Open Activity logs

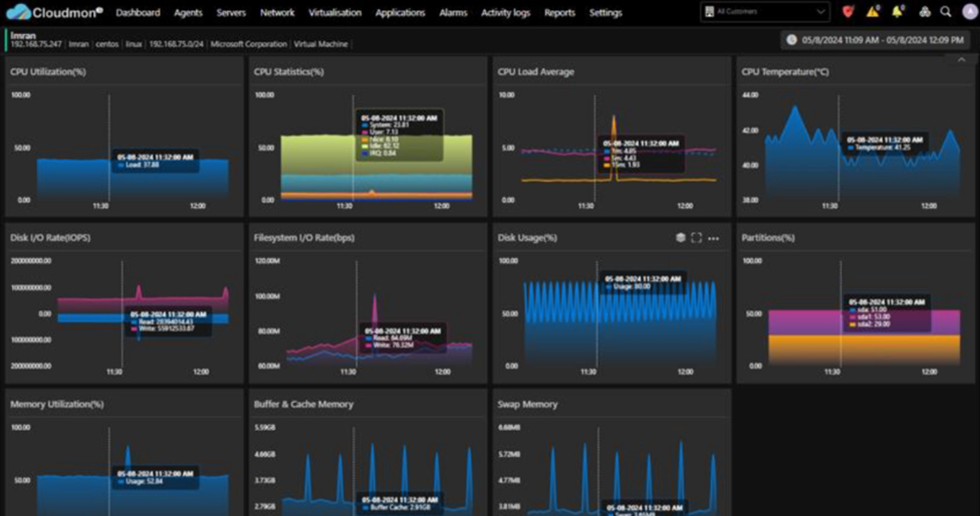(x=506, y=13)
